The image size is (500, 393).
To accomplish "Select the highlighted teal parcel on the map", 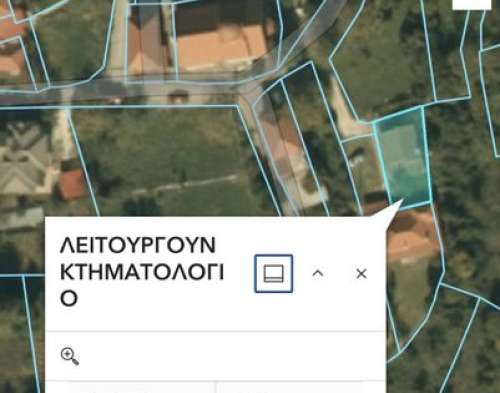I will click(404, 157).
